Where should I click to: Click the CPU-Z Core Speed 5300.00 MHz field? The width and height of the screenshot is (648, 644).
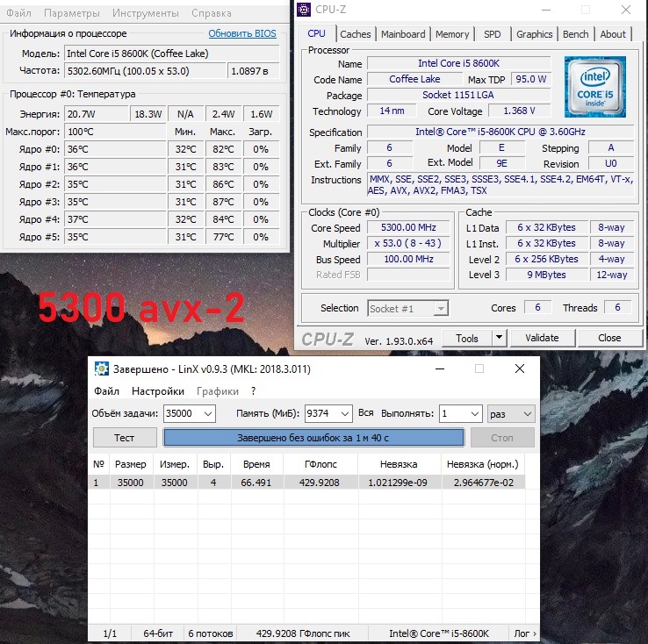[x=408, y=227]
